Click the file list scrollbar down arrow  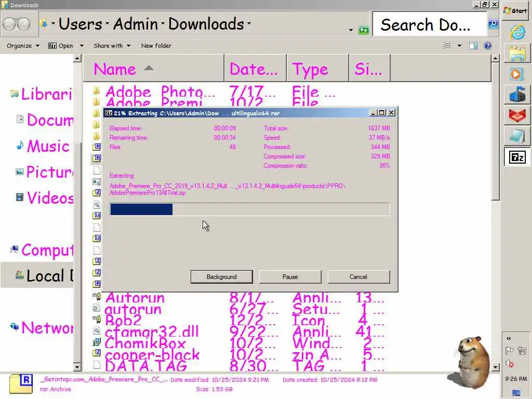tap(495, 367)
